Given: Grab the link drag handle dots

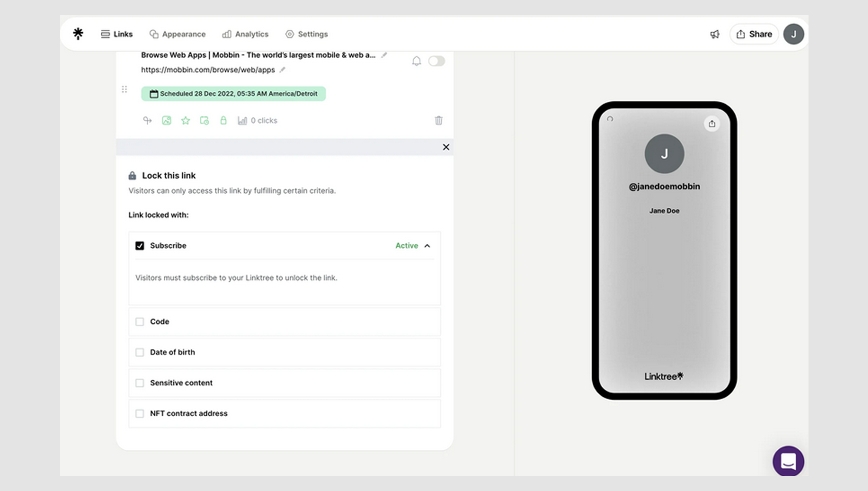Looking at the screenshot, I should (124, 89).
